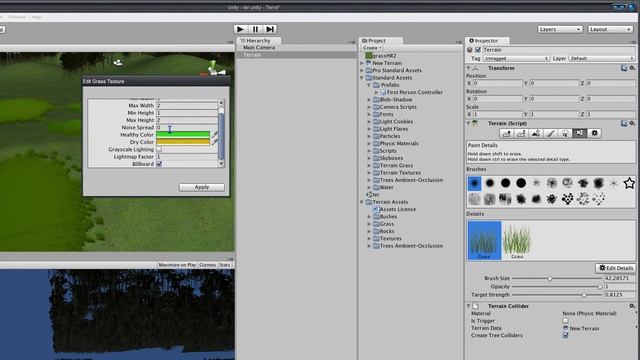640x360 pixels.
Task: Toggle the Stats overlay button
Action: tap(225, 265)
